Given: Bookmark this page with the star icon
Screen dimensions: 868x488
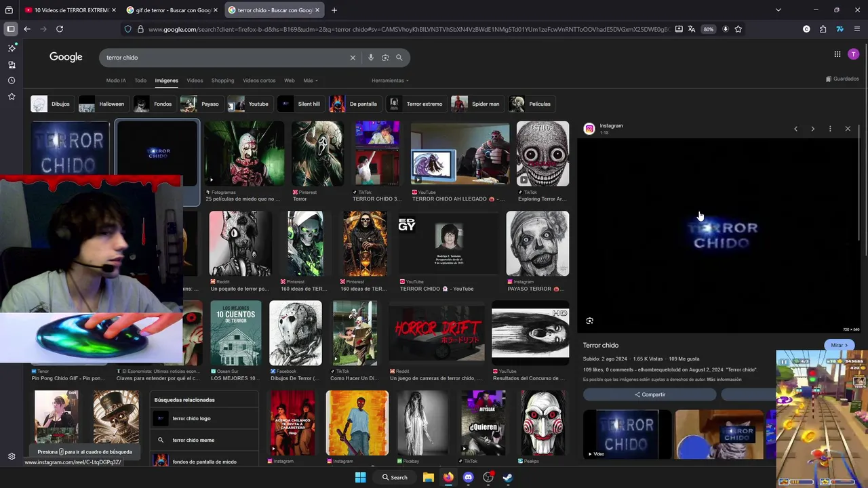Looking at the screenshot, I should [x=738, y=29].
